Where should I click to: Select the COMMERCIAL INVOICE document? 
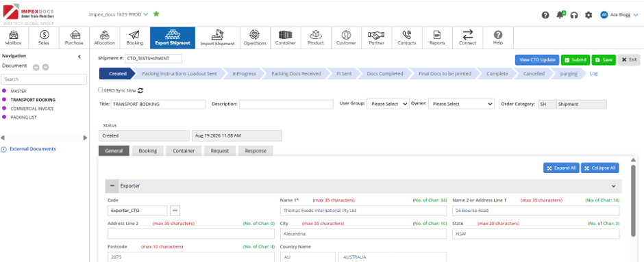(32, 109)
